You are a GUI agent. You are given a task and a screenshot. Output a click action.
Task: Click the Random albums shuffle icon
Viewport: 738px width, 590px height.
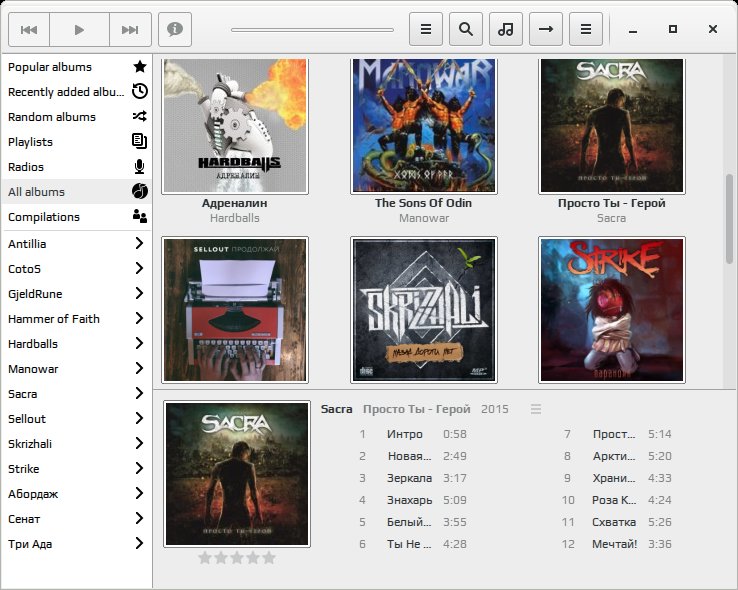(140, 116)
